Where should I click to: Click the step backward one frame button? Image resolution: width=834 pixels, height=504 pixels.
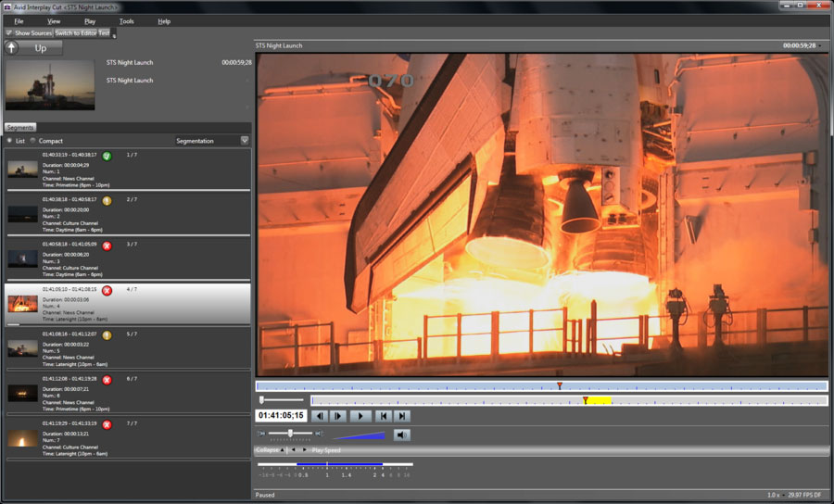click(x=320, y=416)
